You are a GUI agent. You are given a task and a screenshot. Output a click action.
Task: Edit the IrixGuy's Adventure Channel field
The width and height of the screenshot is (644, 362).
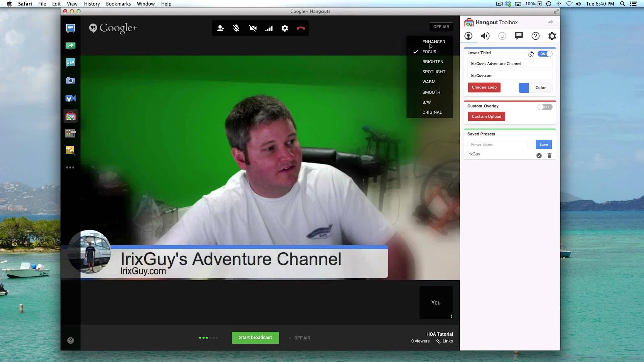(x=510, y=64)
